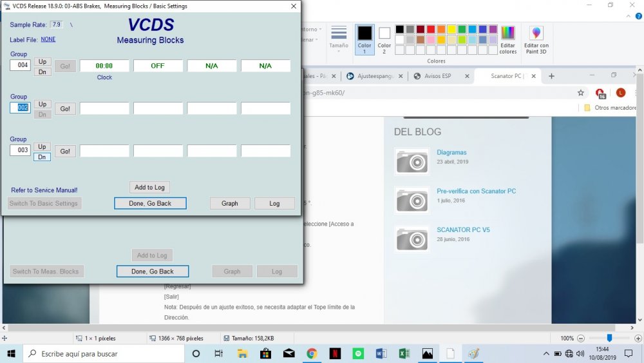
Task: Click Up button for Group 004
Action: pos(43,61)
